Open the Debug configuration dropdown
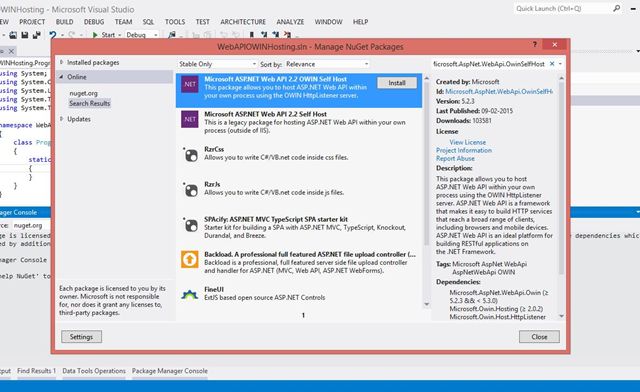Image resolution: width=640 pixels, height=392 pixels. [142, 35]
